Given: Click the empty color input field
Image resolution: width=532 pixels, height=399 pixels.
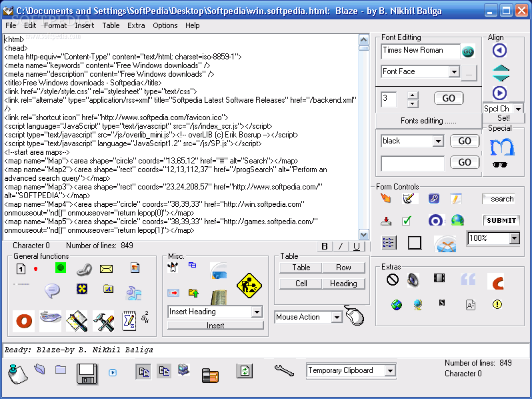Looking at the screenshot, I should coord(413,163).
